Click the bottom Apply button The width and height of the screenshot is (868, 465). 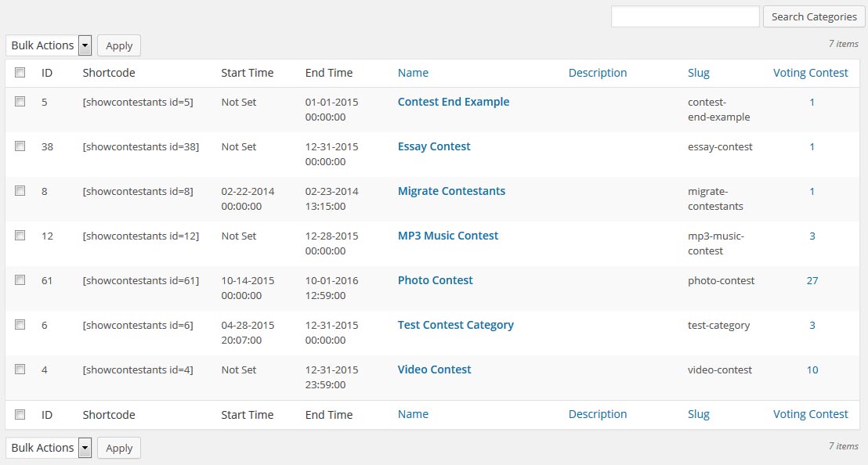(x=119, y=448)
